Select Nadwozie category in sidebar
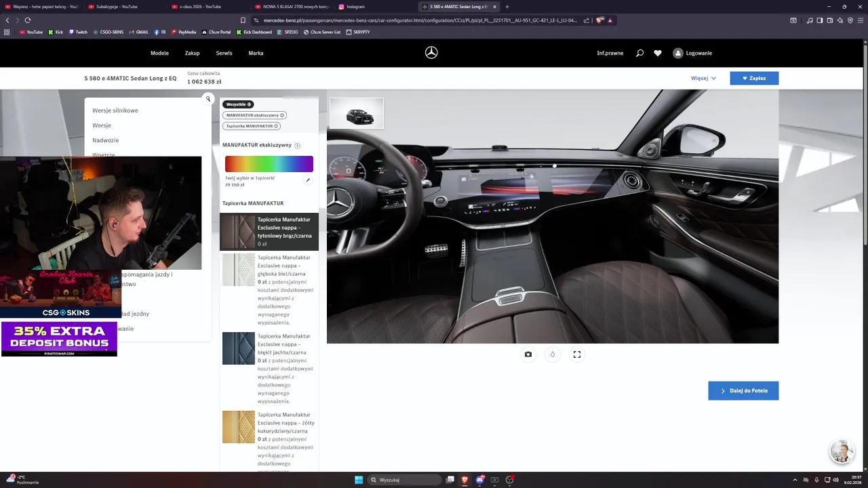868x488 pixels. pyautogui.click(x=106, y=140)
